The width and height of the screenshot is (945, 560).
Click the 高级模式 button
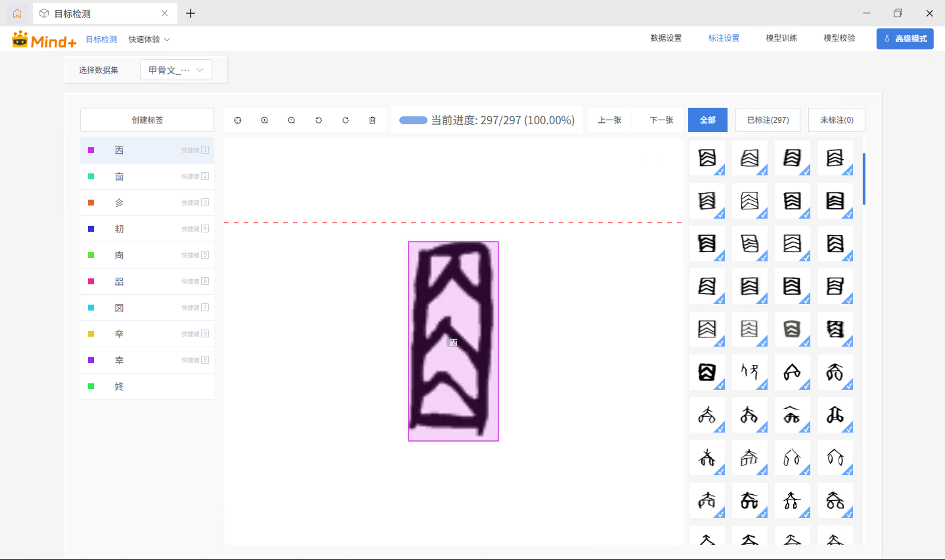point(905,38)
